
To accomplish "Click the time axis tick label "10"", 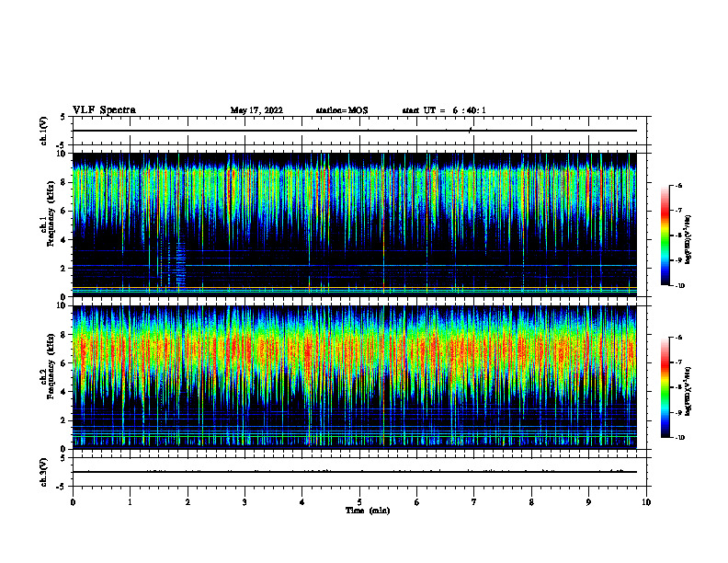I will tap(646, 502).
